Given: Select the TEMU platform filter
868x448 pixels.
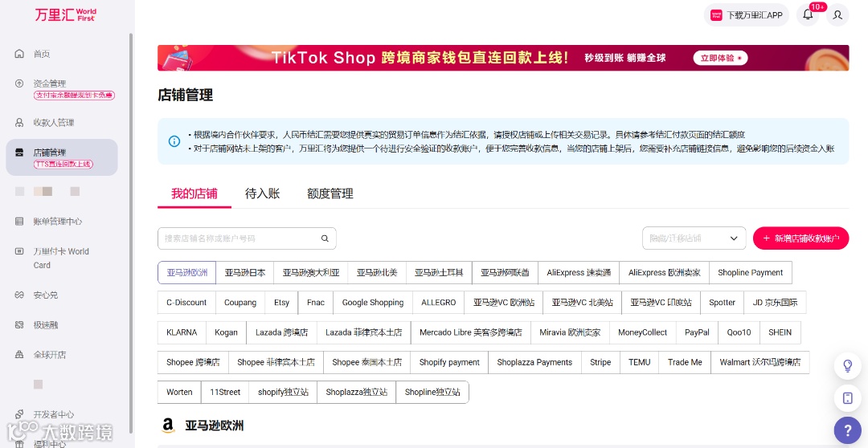Looking at the screenshot, I should [x=640, y=362].
